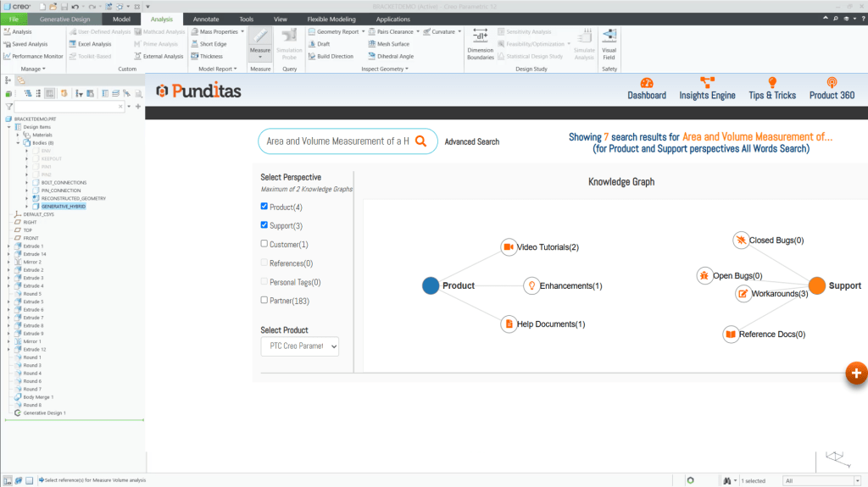Click the Measure tool icon
Screen dimensions: 868x487
coord(260,37)
